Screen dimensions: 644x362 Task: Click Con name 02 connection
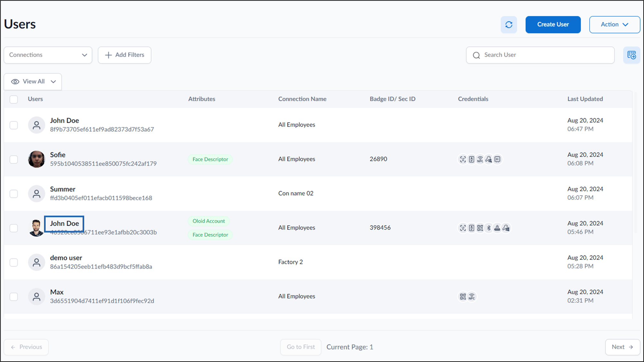click(x=296, y=193)
